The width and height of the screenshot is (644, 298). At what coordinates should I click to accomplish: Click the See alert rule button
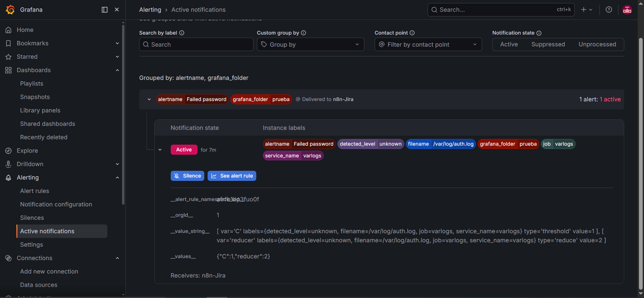pos(232,176)
